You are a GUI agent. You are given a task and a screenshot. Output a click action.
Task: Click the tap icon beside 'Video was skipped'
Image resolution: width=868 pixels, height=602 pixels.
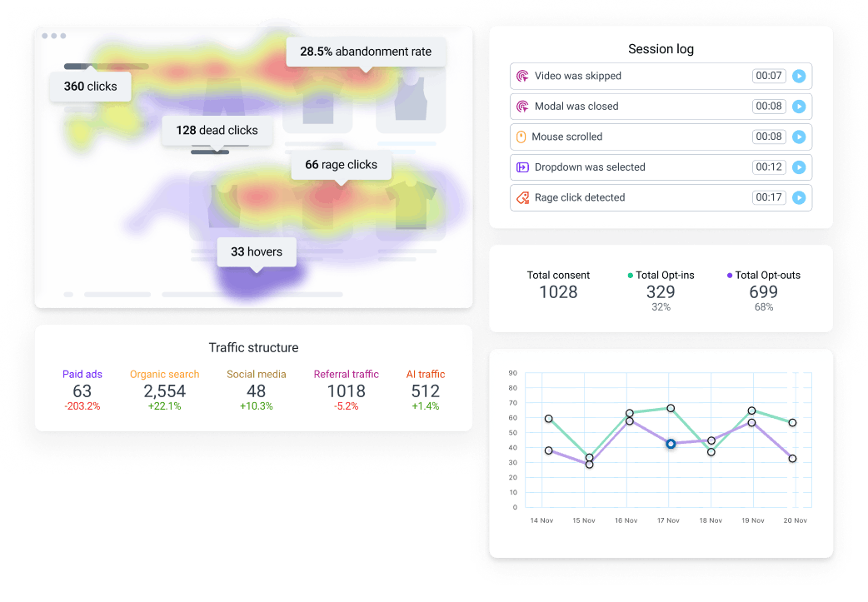522,76
